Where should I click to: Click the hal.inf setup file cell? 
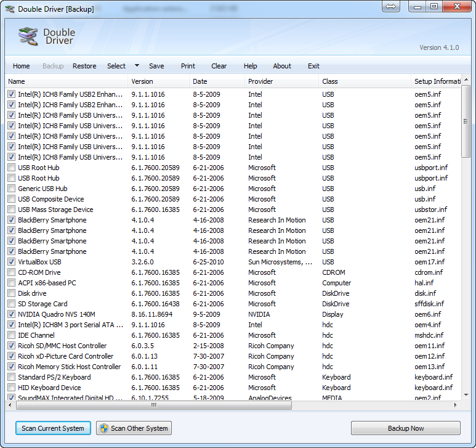tap(424, 283)
